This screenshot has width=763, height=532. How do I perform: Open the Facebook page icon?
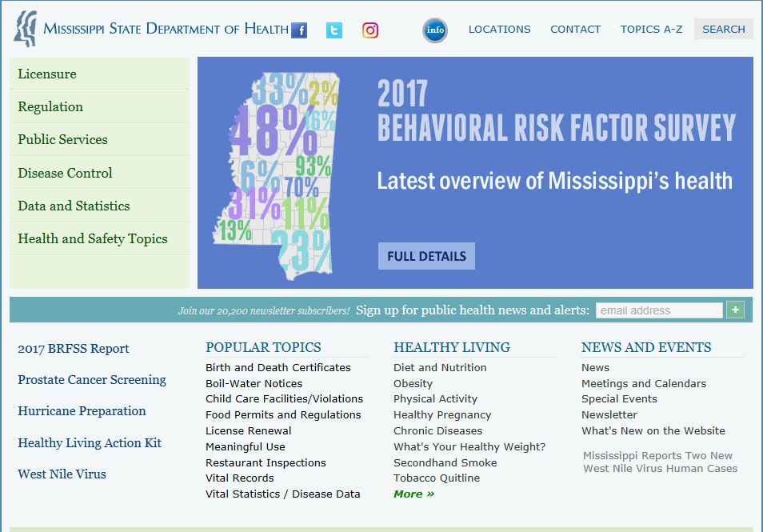299,30
